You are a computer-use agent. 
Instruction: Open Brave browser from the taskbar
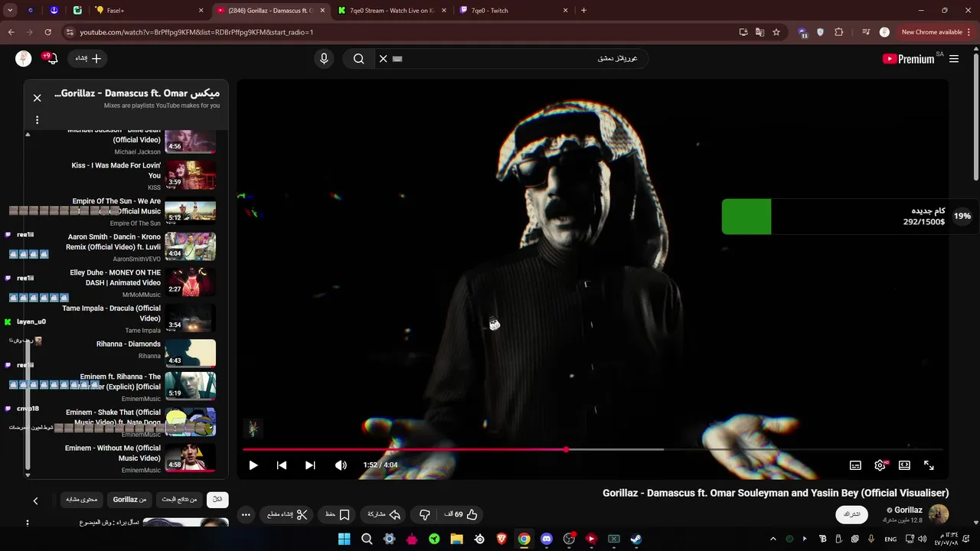(501, 539)
